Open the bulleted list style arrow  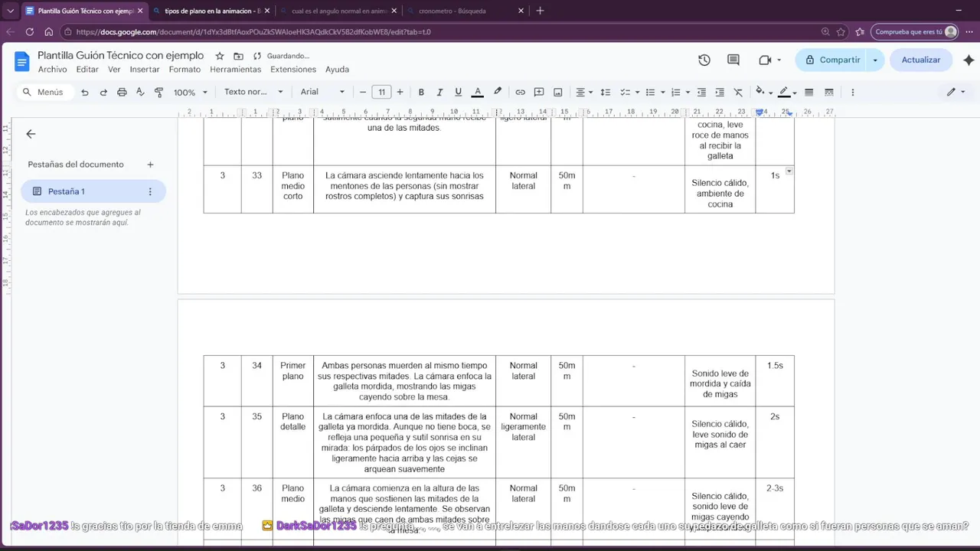click(x=662, y=93)
